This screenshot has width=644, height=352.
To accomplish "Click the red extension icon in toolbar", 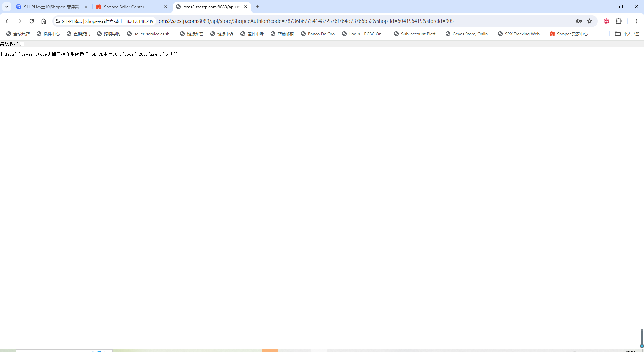I will tap(606, 21).
